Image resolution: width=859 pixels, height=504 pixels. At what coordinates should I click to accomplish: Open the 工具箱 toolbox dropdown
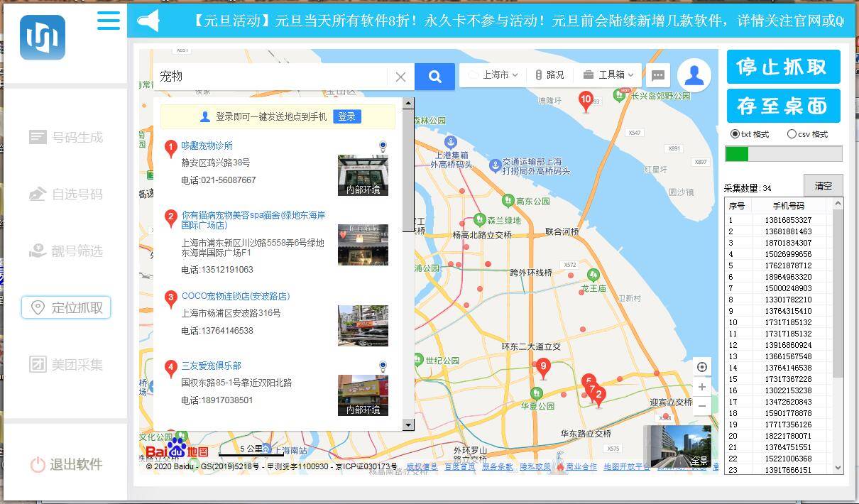tap(608, 75)
